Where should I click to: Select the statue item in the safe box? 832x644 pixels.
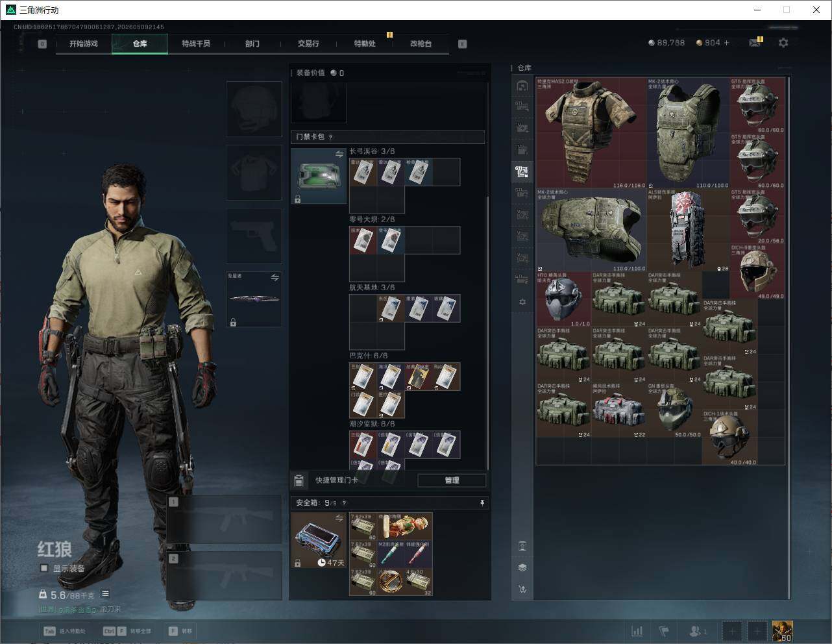coord(404,526)
